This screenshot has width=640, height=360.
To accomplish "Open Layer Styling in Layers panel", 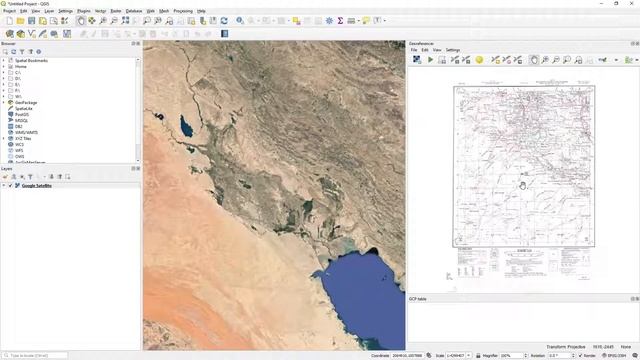I will click(x=5, y=177).
